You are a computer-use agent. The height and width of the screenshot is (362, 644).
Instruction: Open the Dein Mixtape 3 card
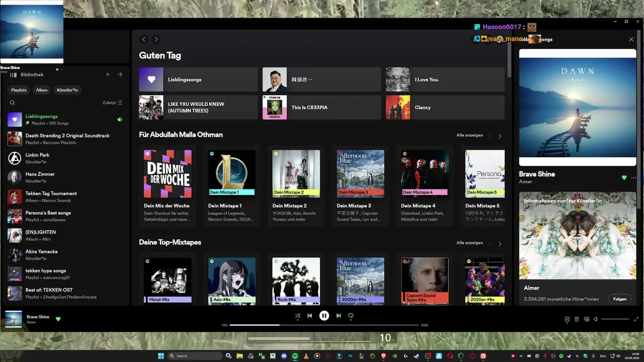[x=360, y=186]
